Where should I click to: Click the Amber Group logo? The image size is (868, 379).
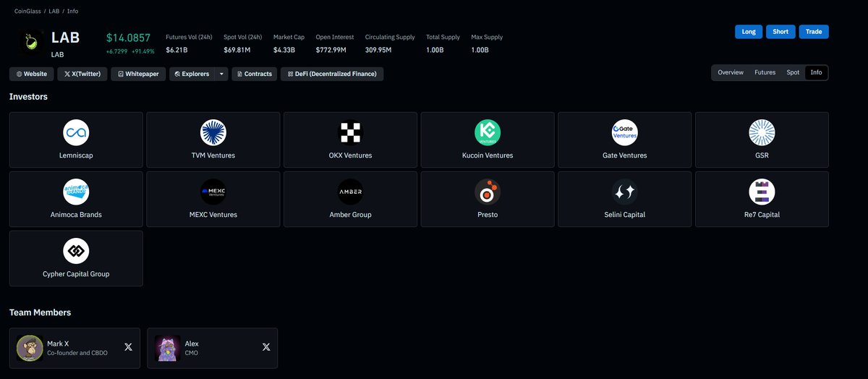[351, 192]
